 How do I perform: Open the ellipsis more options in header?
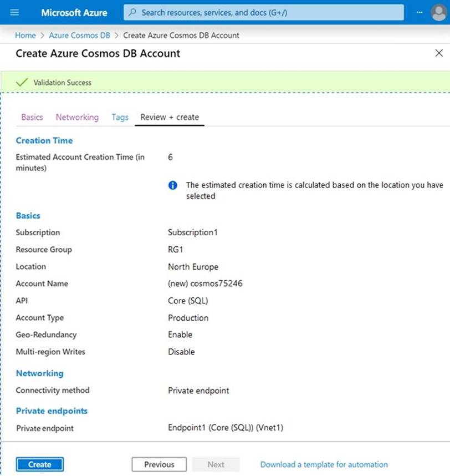click(419, 12)
